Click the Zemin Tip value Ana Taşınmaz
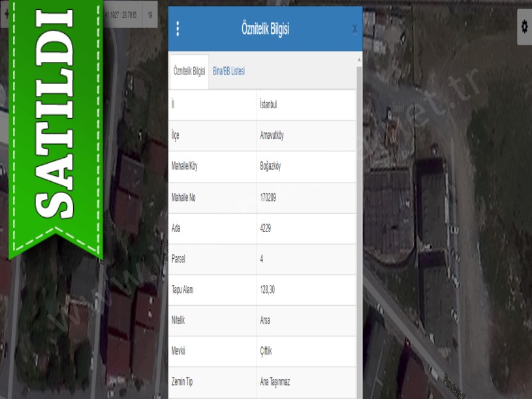Screen dimensions: 532x399 pos(275,383)
